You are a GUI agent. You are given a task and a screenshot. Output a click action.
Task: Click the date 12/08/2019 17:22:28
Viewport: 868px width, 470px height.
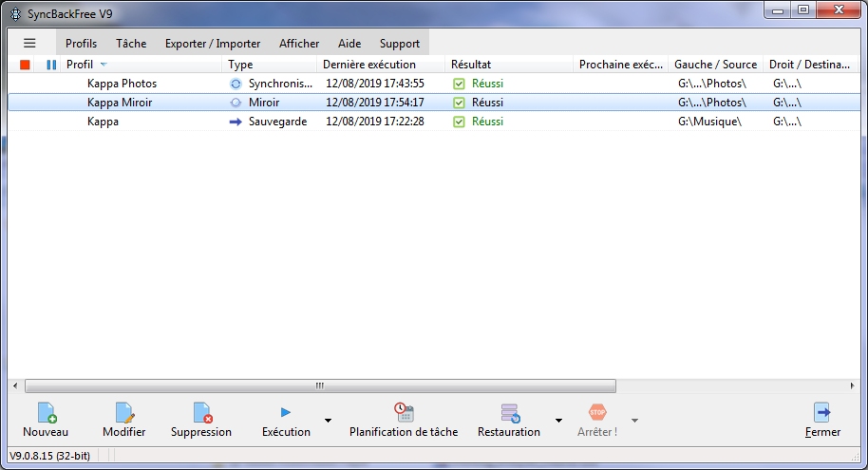[375, 122]
